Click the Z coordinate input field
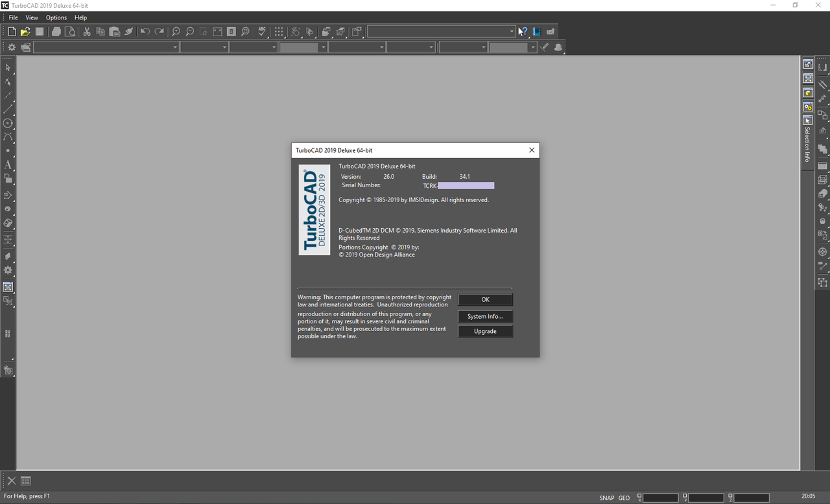The image size is (830, 504). point(751,498)
